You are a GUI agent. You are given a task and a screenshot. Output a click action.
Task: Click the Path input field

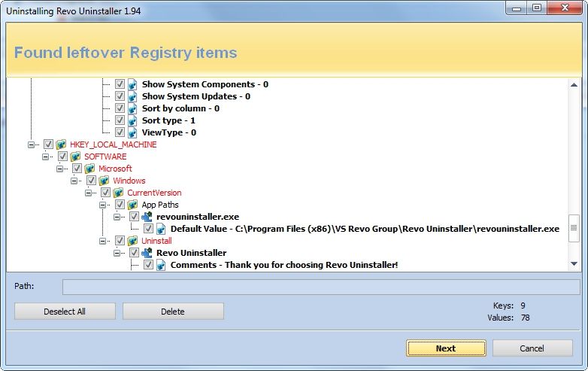(321, 287)
